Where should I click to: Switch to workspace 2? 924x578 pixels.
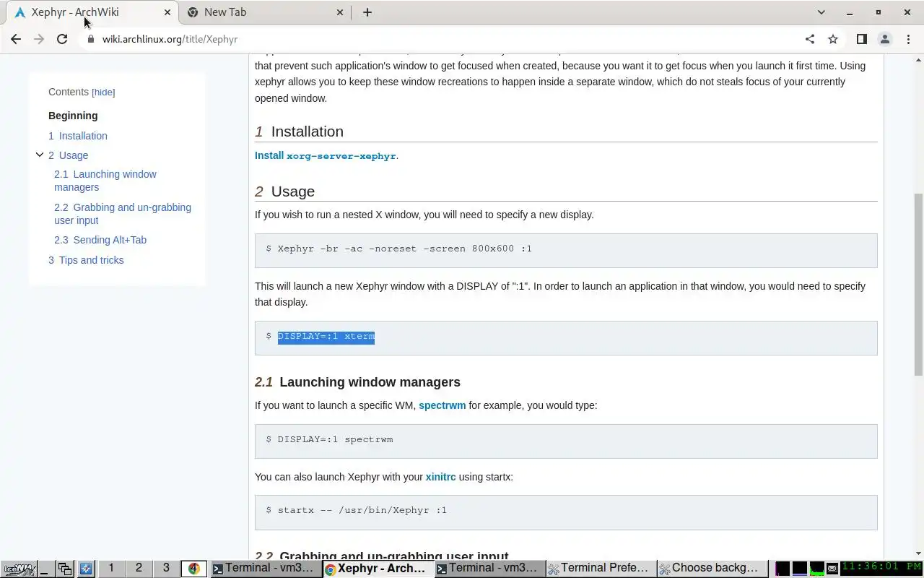click(139, 568)
